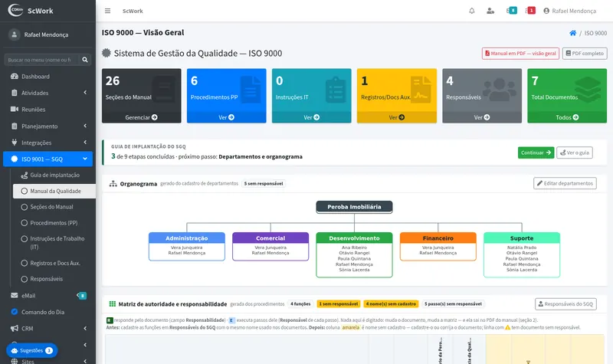Collapse the ISO 9001 — SGQ menu

coord(48,159)
